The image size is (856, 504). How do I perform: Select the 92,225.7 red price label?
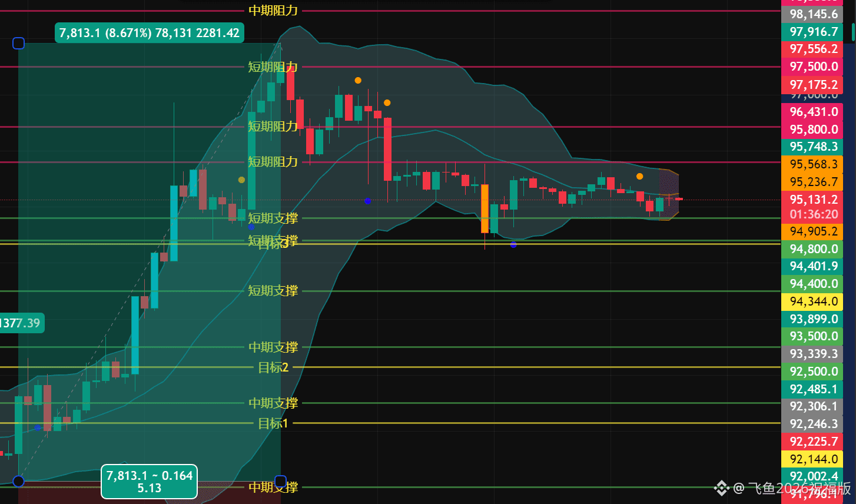[812, 442]
